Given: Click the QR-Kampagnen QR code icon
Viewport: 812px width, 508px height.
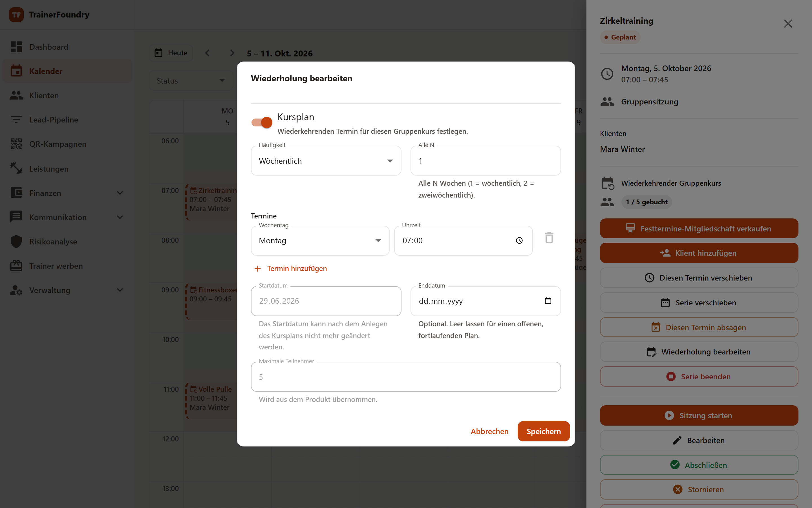Looking at the screenshot, I should click(x=16, y=144).
